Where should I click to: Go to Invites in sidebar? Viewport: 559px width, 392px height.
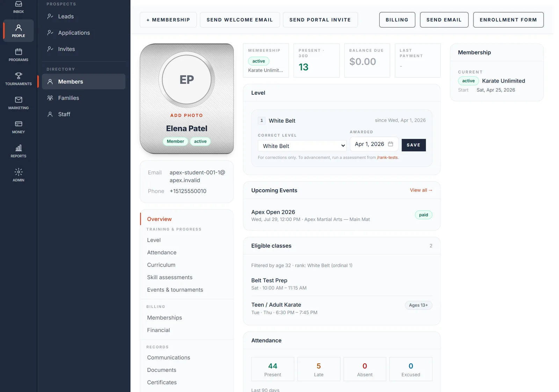pos(84,49)
